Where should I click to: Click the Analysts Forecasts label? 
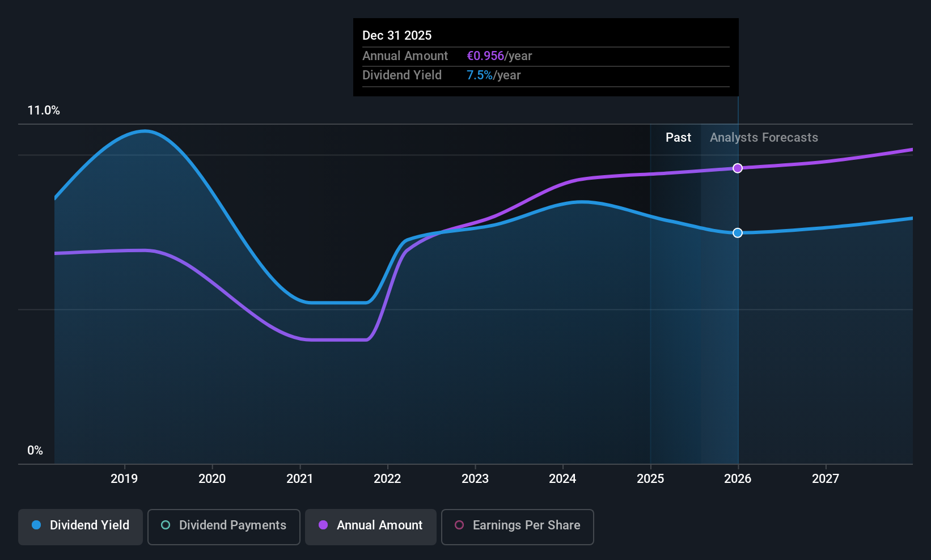pyautogui.click(x=764, y=138)
